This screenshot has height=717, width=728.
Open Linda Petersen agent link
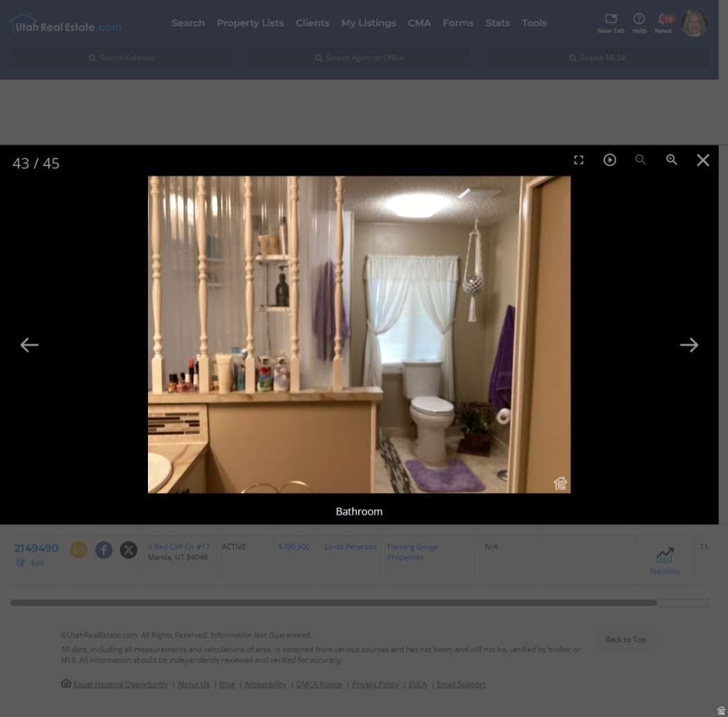pyautogui.click(x=351, y=547)
